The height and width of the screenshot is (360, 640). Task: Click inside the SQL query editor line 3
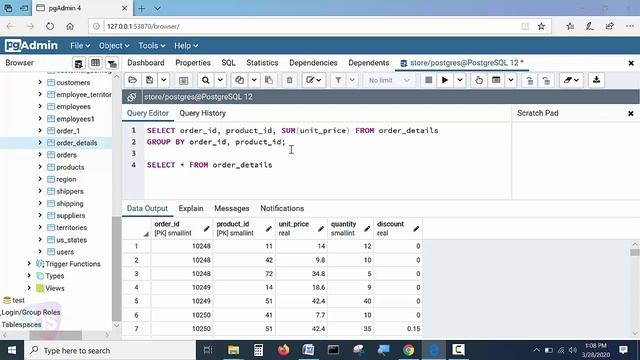point(327,153)
